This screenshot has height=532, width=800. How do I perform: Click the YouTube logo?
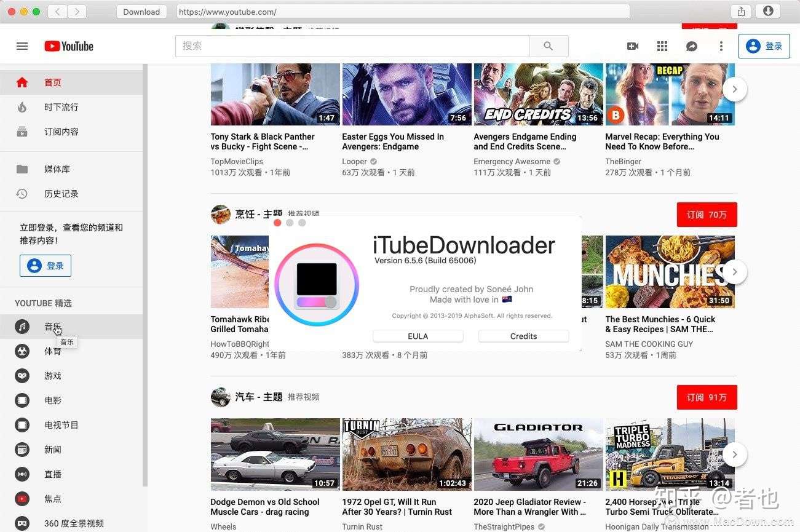tap(69, 46)
